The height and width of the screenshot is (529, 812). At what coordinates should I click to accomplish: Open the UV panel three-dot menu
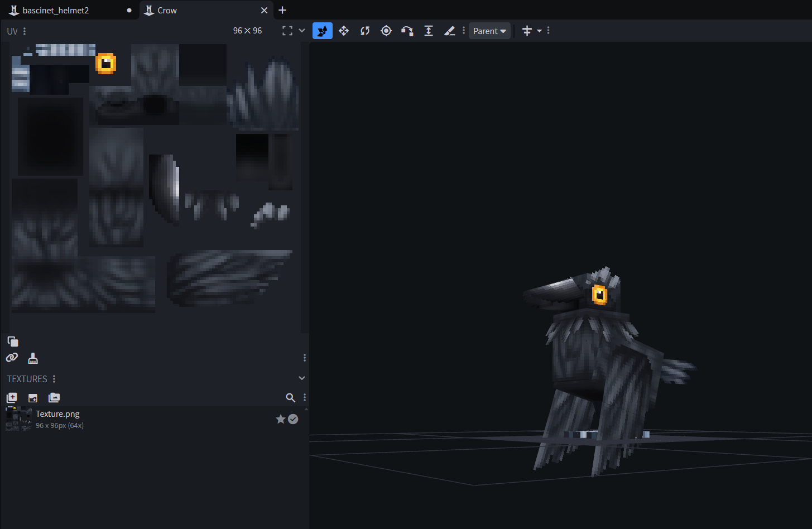(x=25, y=31)
